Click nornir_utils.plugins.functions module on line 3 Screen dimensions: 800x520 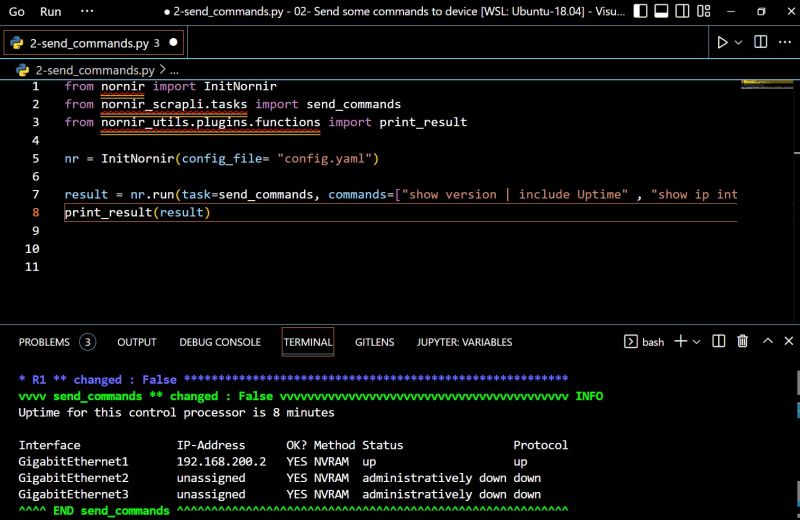point(211,122)
